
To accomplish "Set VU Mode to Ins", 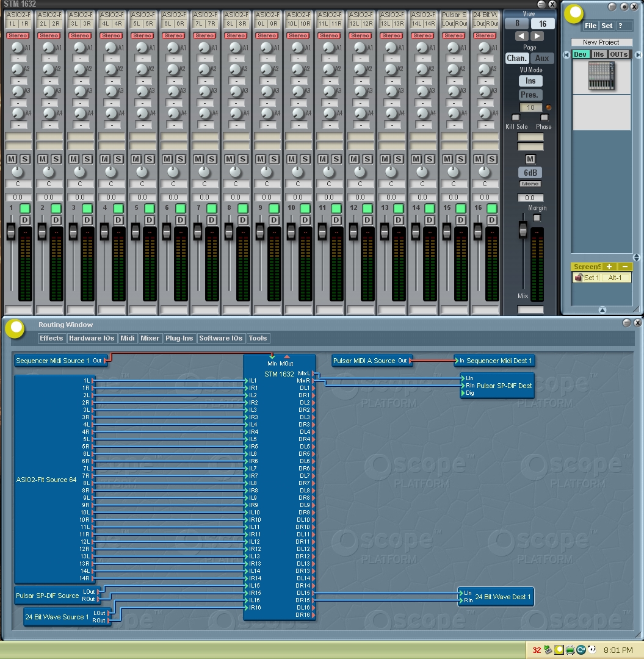I will 530,81.
